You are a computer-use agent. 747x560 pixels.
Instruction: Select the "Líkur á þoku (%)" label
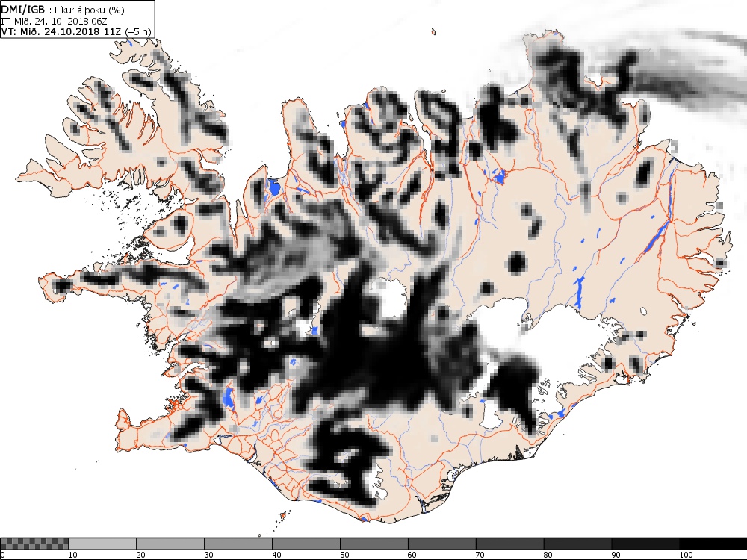(x=90, y=10)
